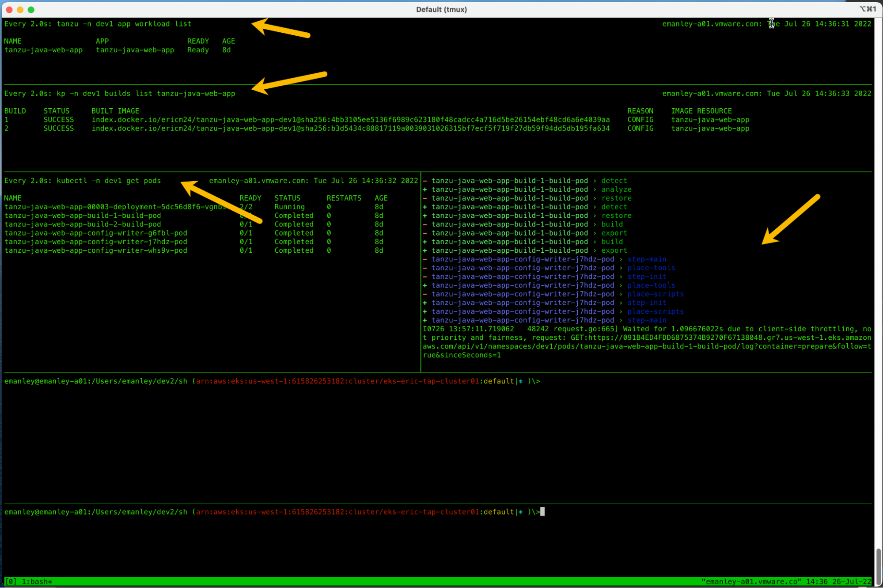Click the Ready value for tanzu-java-web-app workload
The height and width of the screenshot is (588, 883).
point(197,50)
